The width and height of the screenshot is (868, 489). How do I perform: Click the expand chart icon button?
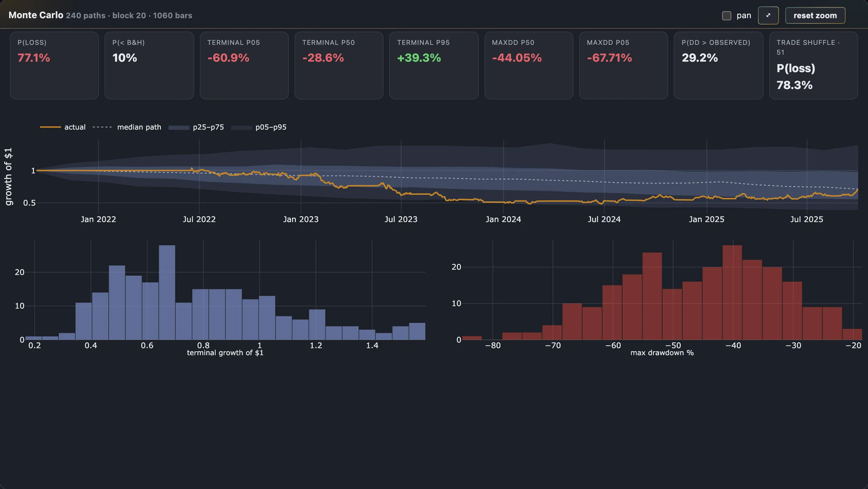point(768,16)
